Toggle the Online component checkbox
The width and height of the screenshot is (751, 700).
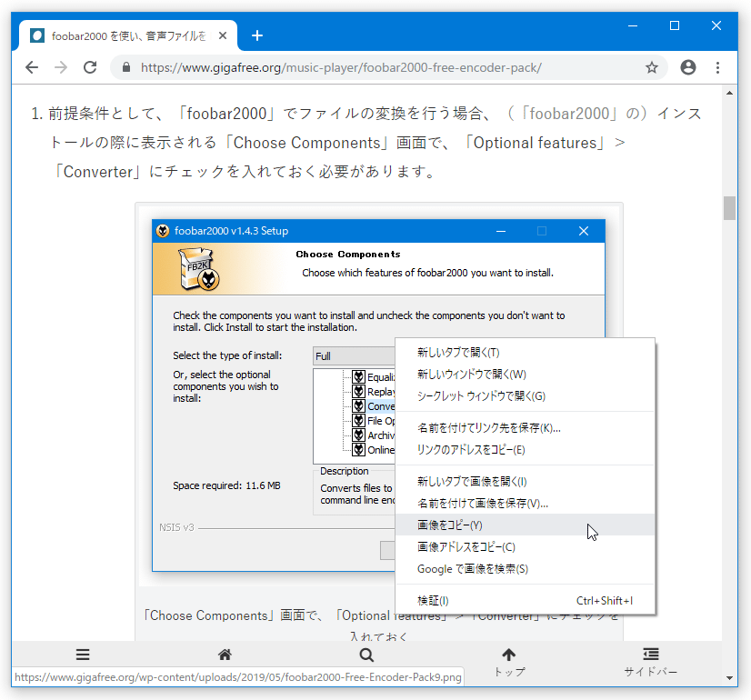[x=359, y=450]
